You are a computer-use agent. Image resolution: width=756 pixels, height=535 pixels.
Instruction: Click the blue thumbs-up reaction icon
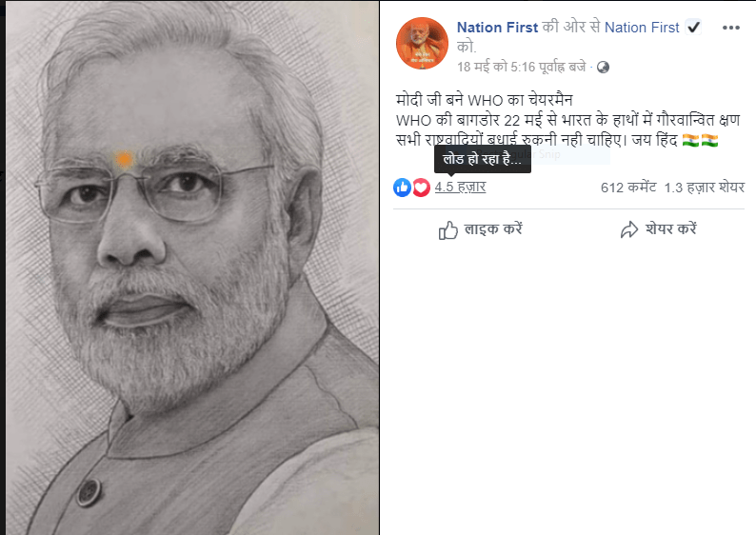tap(402, 188)
